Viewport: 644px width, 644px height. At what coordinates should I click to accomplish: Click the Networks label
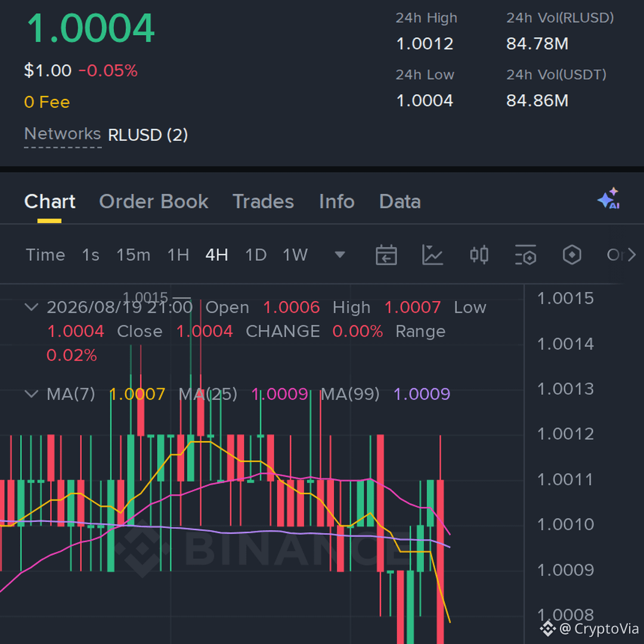[x=63, y=134]
